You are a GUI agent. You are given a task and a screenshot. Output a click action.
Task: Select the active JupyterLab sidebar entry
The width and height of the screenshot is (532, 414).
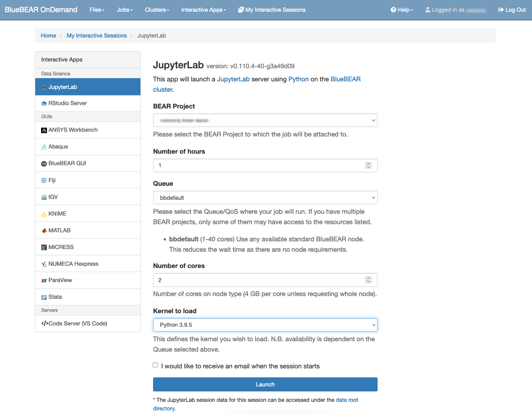coord(88,87)
